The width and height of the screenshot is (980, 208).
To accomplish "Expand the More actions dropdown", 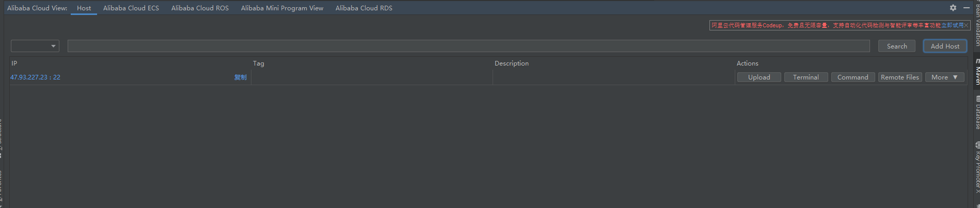I will pos(945,77).
